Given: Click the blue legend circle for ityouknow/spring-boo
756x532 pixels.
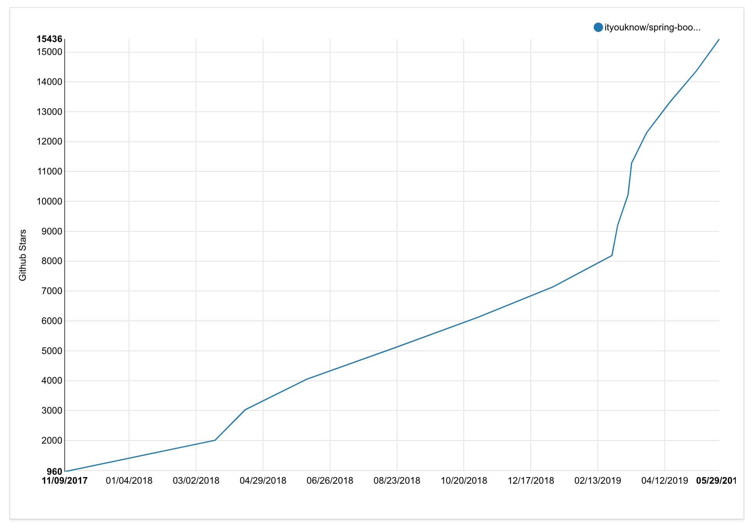Looking at the screenshot, I should click(x=598, y=27).
